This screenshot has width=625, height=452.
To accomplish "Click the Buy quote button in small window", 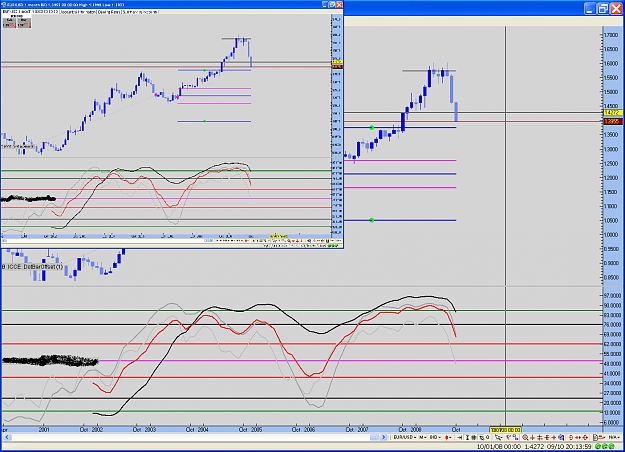I will (x=24, y=23).
